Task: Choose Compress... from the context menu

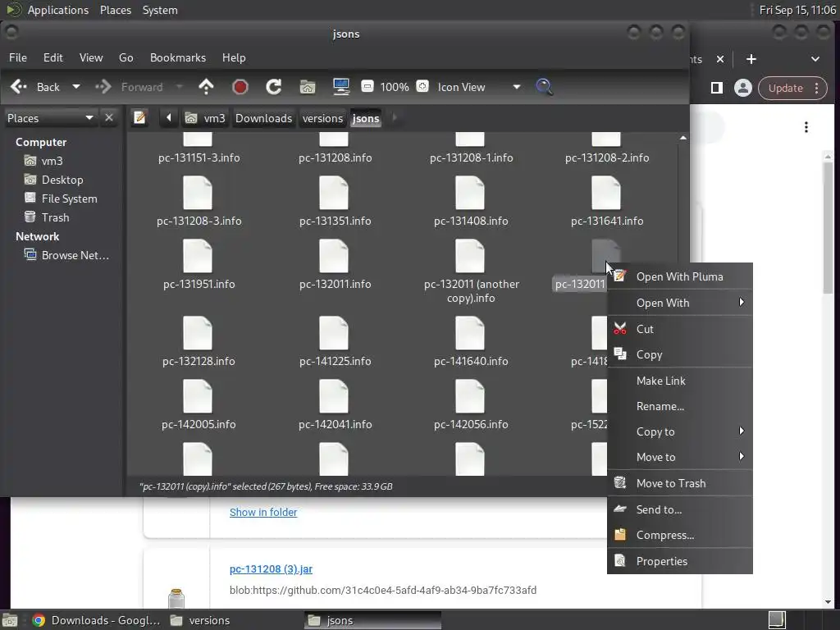Action: [680, 535]
